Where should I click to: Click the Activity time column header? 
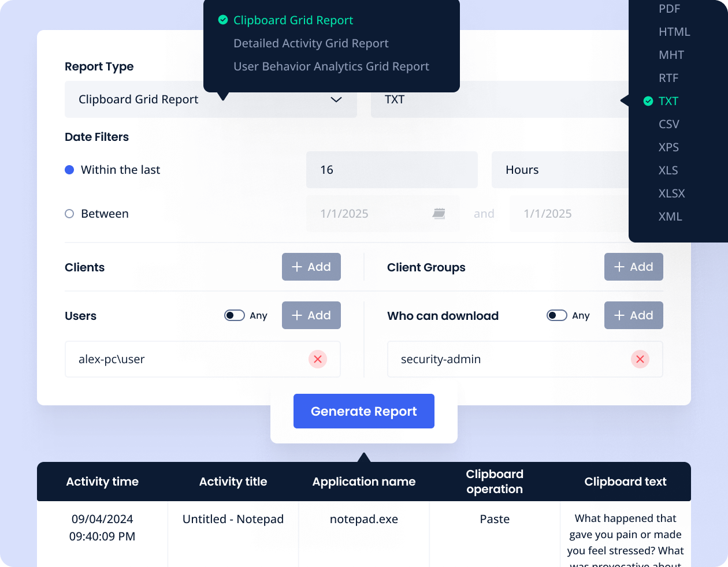102,482
